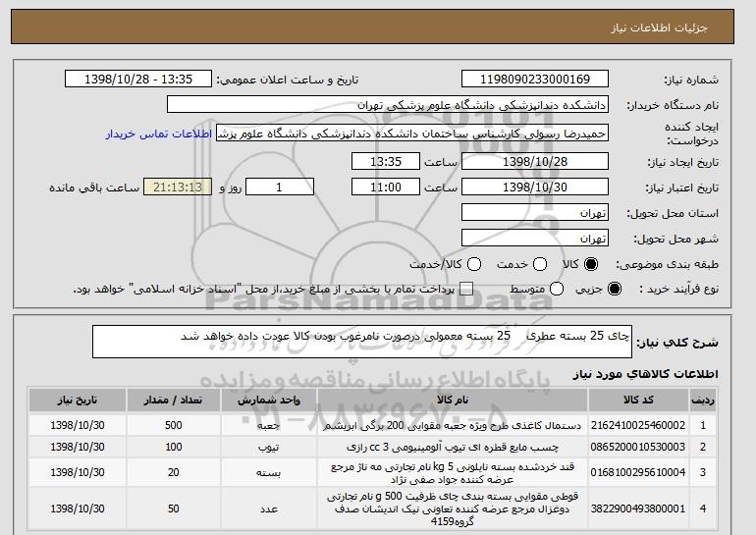Click item code 2162410025460002
The width and height of the screenshot is (756, 535).
click(638, 425)
